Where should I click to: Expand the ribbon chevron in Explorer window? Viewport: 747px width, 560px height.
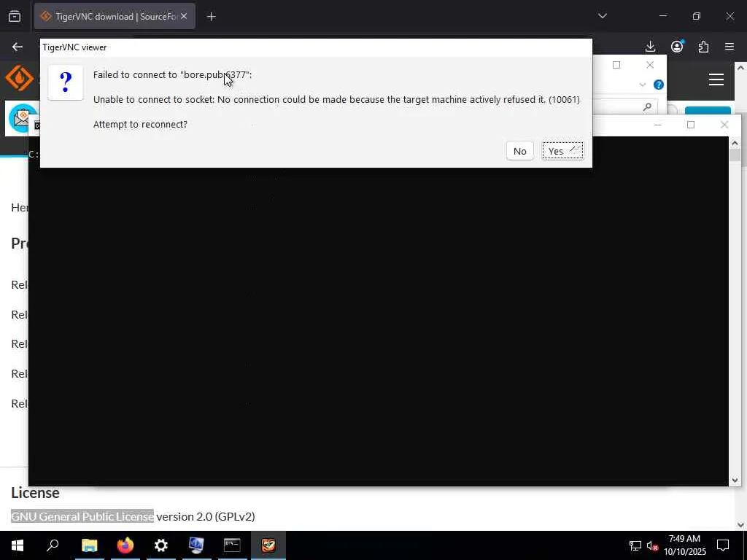[642, 85]
